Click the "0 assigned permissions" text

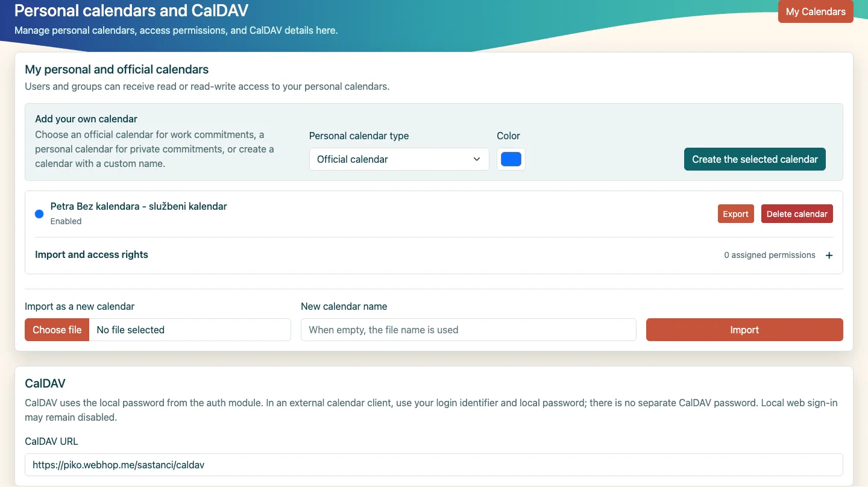tap(770, 255)
